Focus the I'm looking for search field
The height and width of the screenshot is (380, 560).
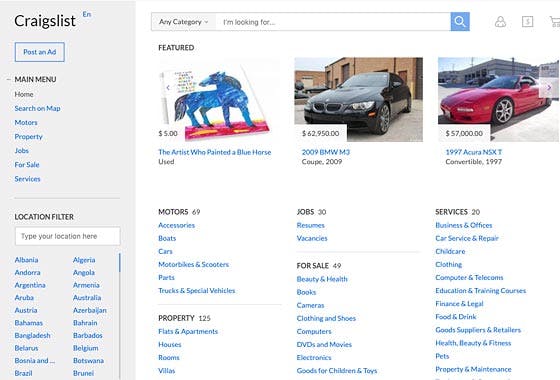(333, 22)
